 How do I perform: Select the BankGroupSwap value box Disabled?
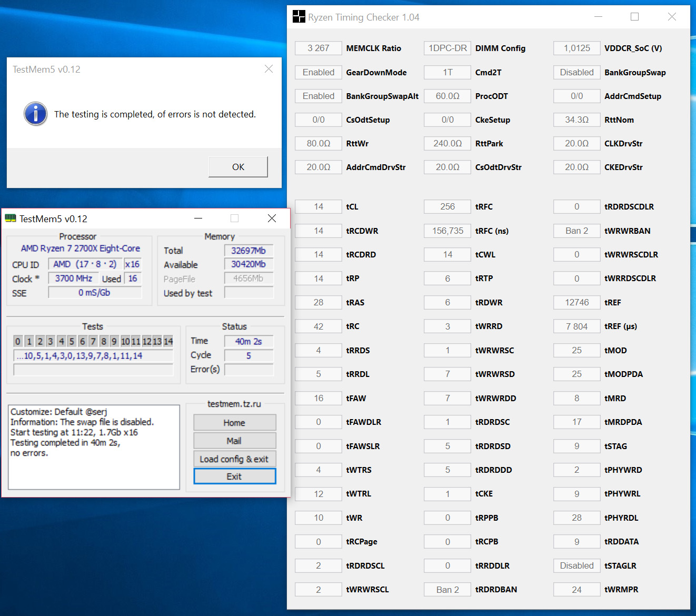pos(577,72)
